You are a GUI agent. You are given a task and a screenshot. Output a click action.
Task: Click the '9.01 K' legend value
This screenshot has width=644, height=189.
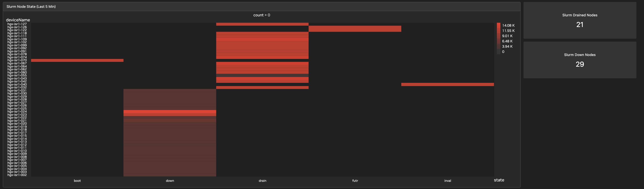click(x=507, y=36)
